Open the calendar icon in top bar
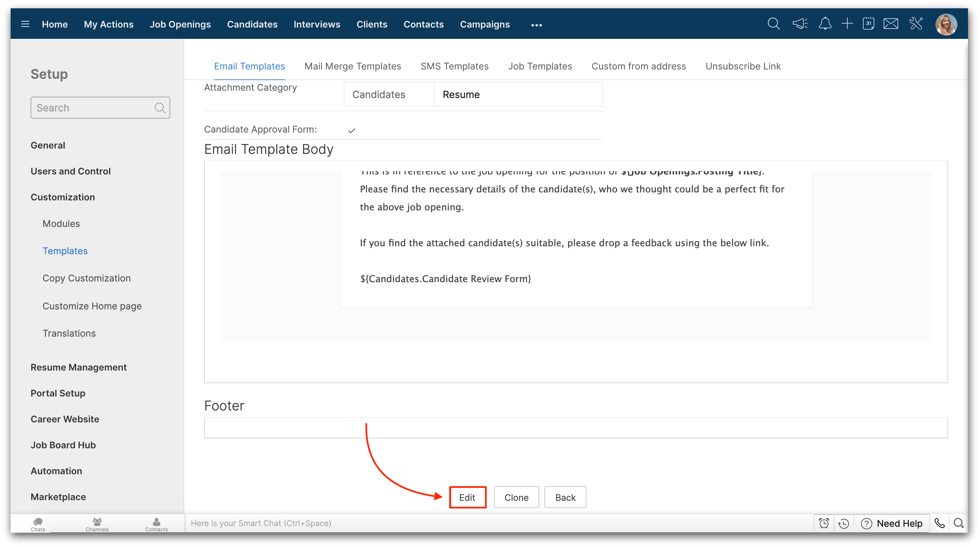Screen dimensions: 980x547 [x=869, y=24]
